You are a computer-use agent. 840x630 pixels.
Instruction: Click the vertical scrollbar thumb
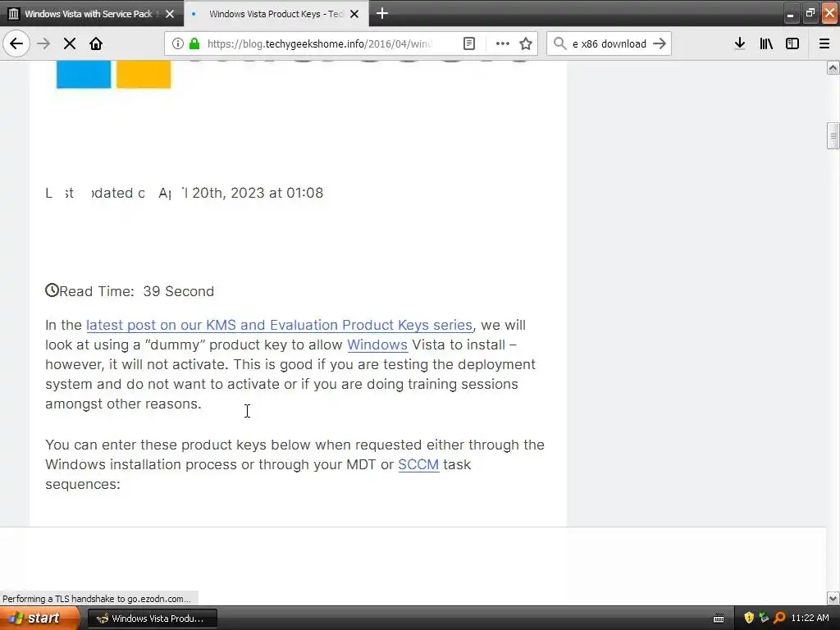[x=833, y=135]
